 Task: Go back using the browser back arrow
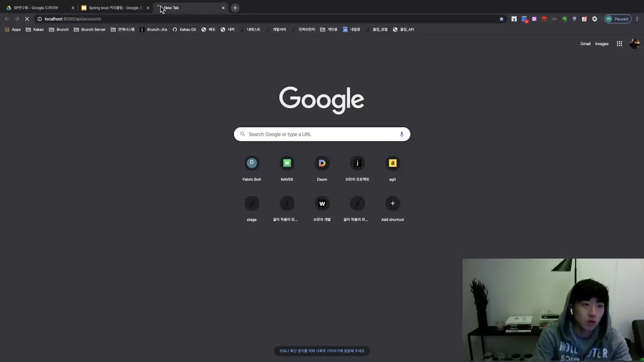click(7, 19)
